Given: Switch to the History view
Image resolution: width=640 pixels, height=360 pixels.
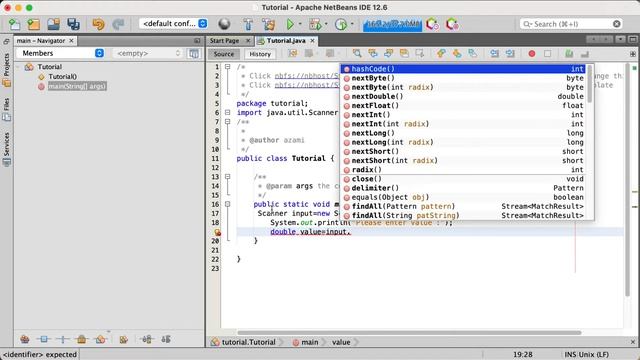Looking at the screenshot, I should pos(260,54).
